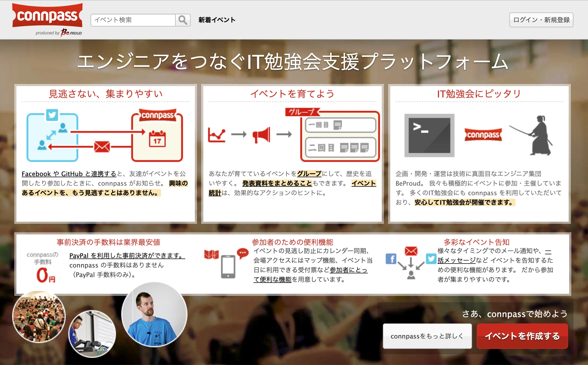Open the Facebook や GitHub と連携する link

[x=69, y=174]
